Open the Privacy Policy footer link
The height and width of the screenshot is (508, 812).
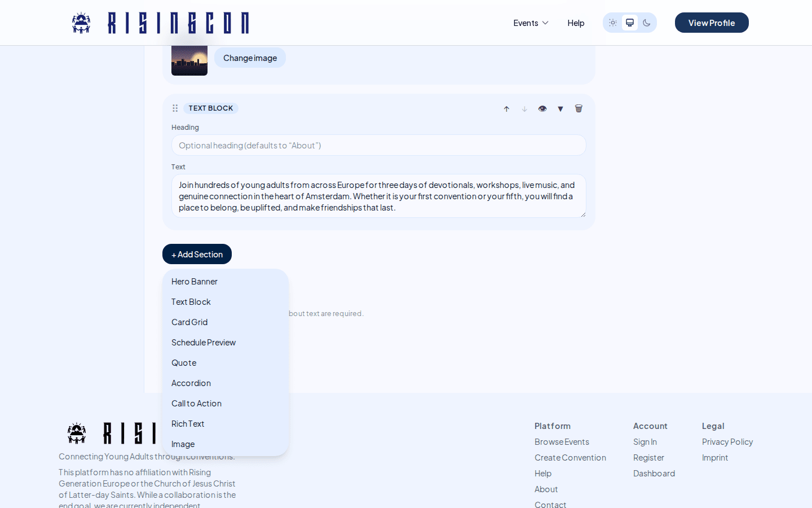(x=727, y=442)
